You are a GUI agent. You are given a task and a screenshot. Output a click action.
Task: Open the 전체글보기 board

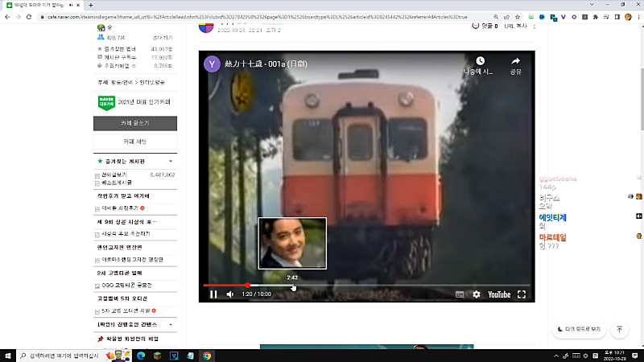pyautogui.click(x=114, y=175)
